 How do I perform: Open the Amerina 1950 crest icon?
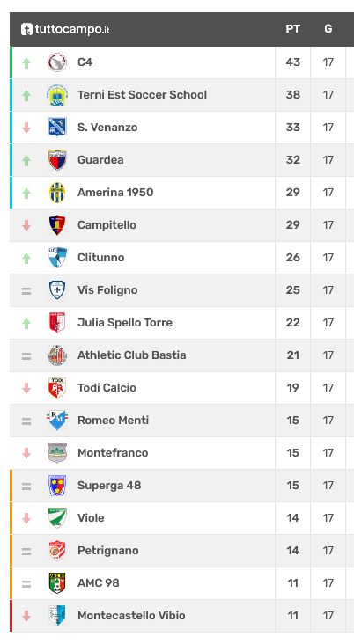[x=57, y=193]
